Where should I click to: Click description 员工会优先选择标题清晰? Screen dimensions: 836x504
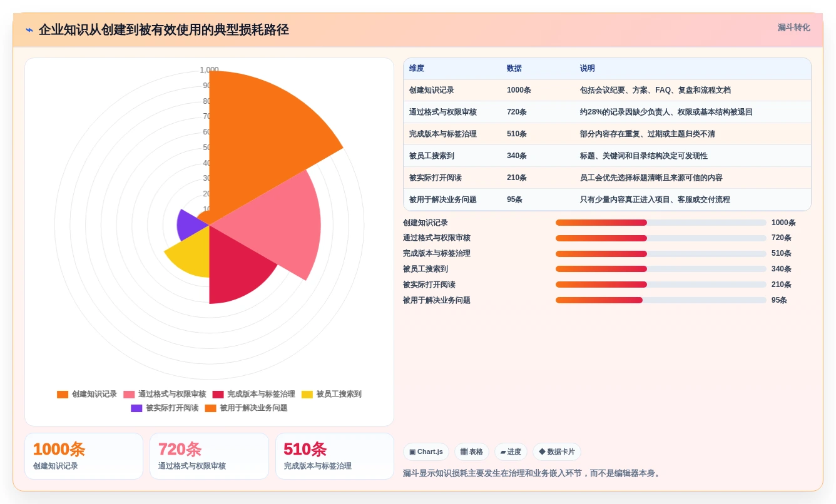(x=651, y=178)
